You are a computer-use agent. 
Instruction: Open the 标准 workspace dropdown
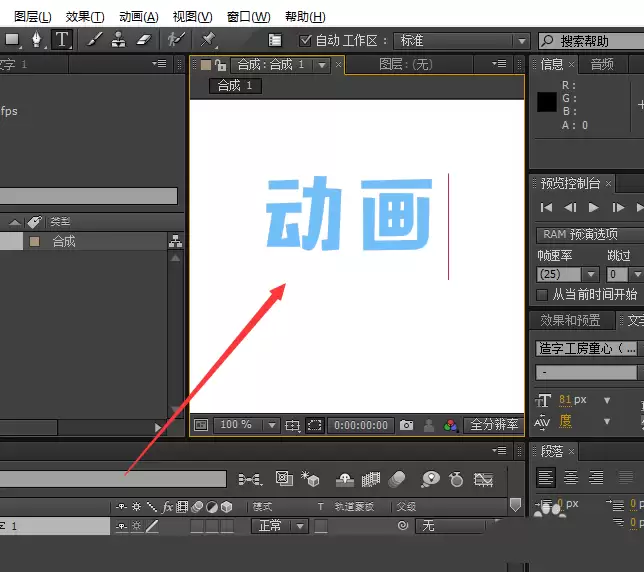(461, 41)
